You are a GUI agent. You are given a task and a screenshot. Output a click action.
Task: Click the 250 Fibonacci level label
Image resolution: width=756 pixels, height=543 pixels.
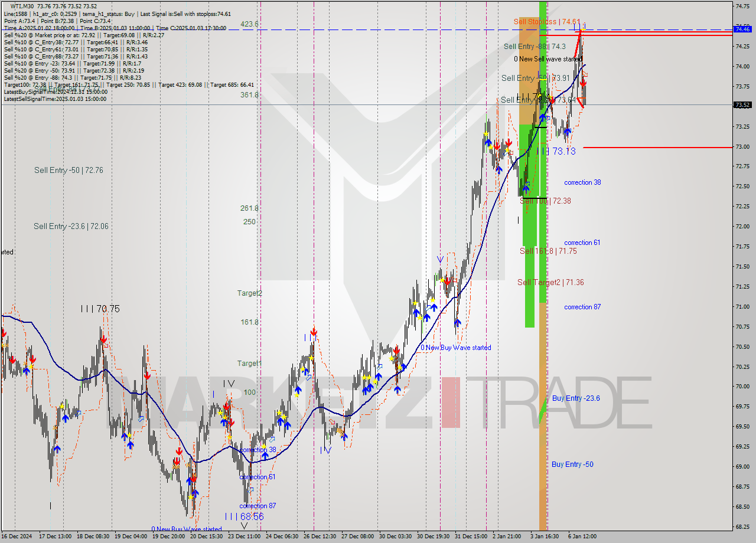[x=249, y=221]
